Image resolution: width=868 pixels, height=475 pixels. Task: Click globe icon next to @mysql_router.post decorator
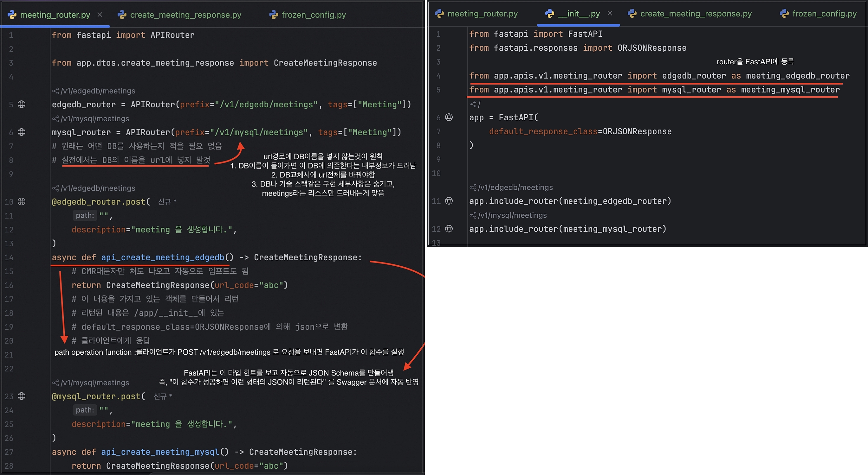(22, 396)
